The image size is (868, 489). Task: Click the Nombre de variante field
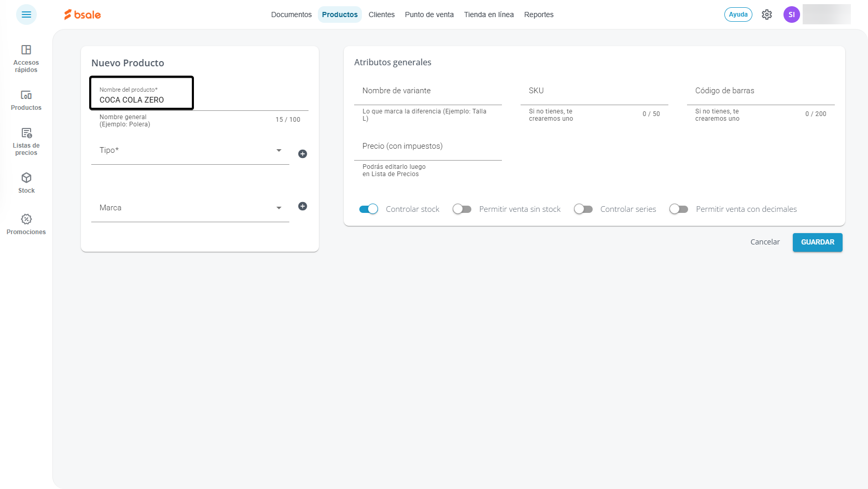(x=428, y=91)
